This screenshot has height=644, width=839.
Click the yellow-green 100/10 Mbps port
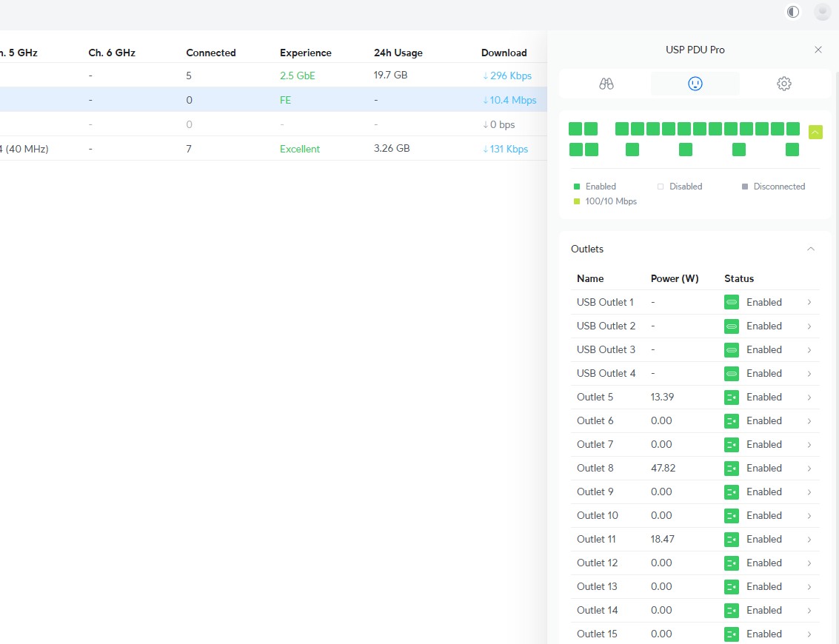(815, 133)
